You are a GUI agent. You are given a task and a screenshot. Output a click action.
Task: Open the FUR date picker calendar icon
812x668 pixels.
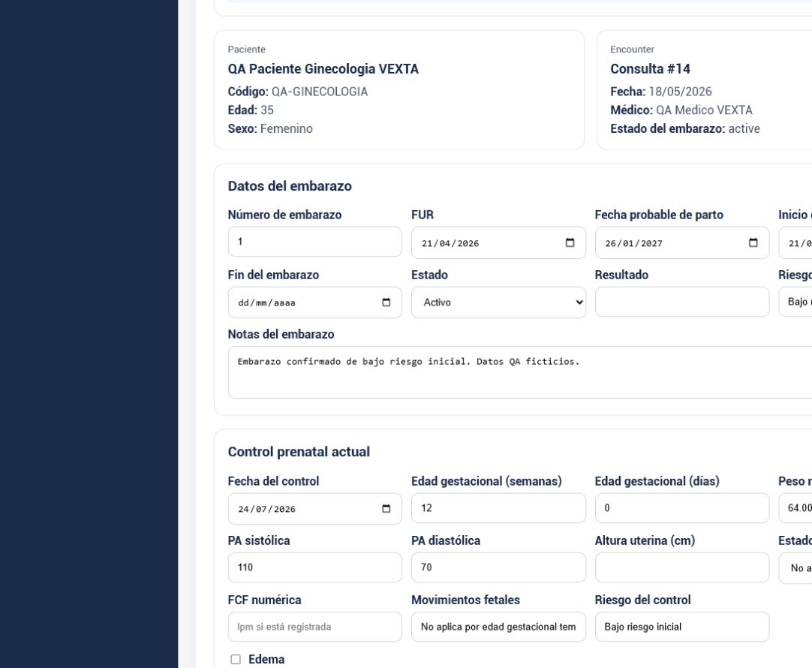570,242
